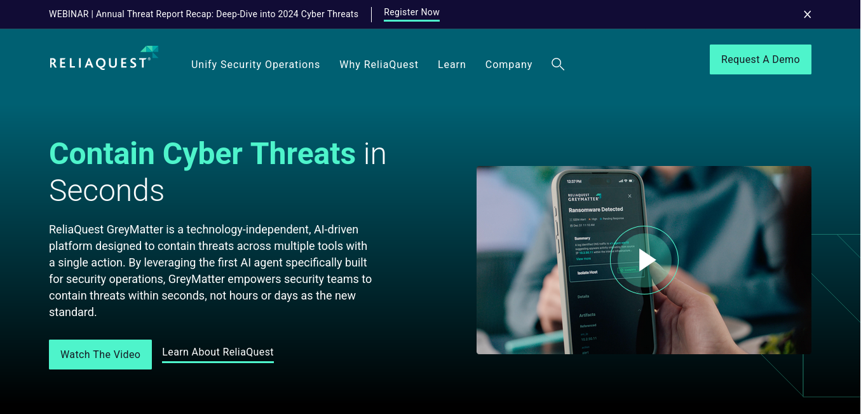The width and height of the screenshot is (868, 414).
Task: Click the Request A Demo button
Action: coord(761,59)
